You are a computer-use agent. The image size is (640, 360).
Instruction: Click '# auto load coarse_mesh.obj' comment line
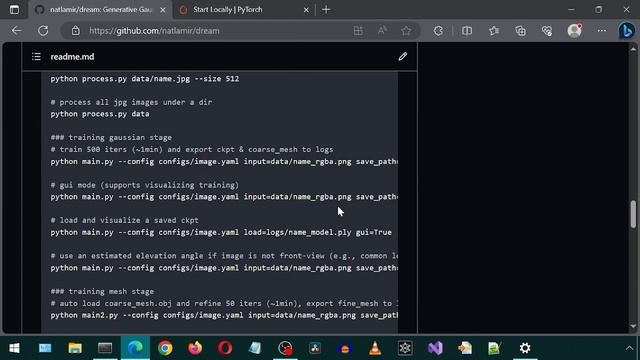(224, 303)
